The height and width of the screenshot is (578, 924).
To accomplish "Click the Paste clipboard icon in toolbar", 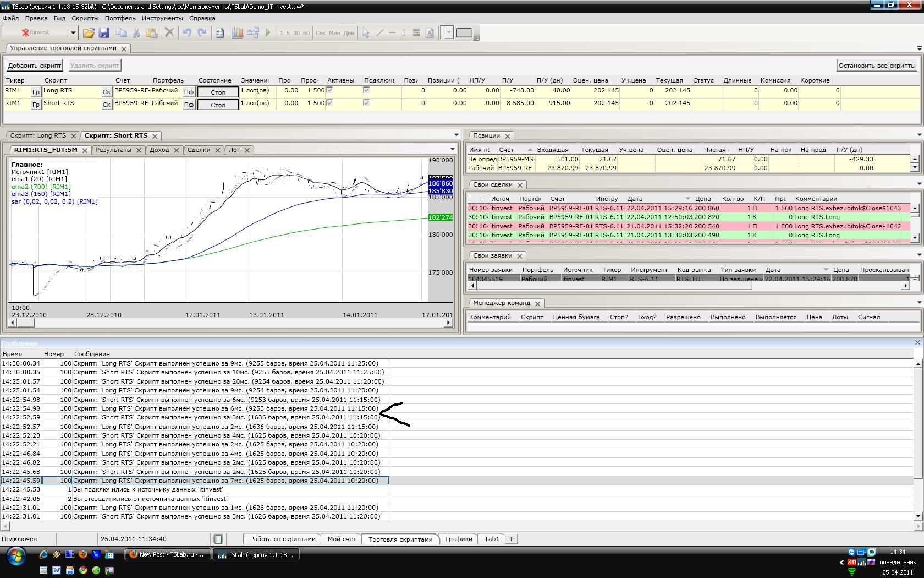I will click(151, 33).
